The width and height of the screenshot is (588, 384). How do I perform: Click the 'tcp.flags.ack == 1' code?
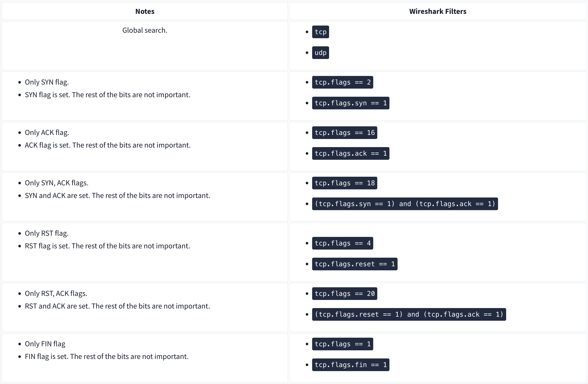tap(350, 154)
